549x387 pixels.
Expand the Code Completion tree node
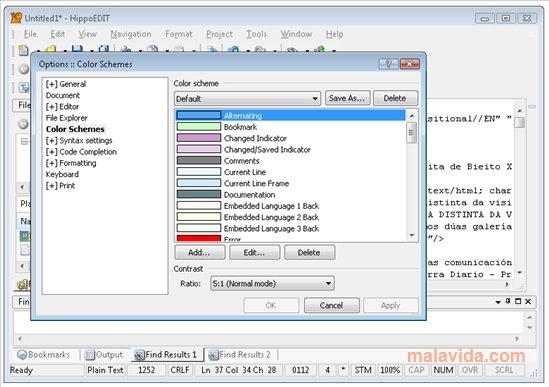pos(51,152)
